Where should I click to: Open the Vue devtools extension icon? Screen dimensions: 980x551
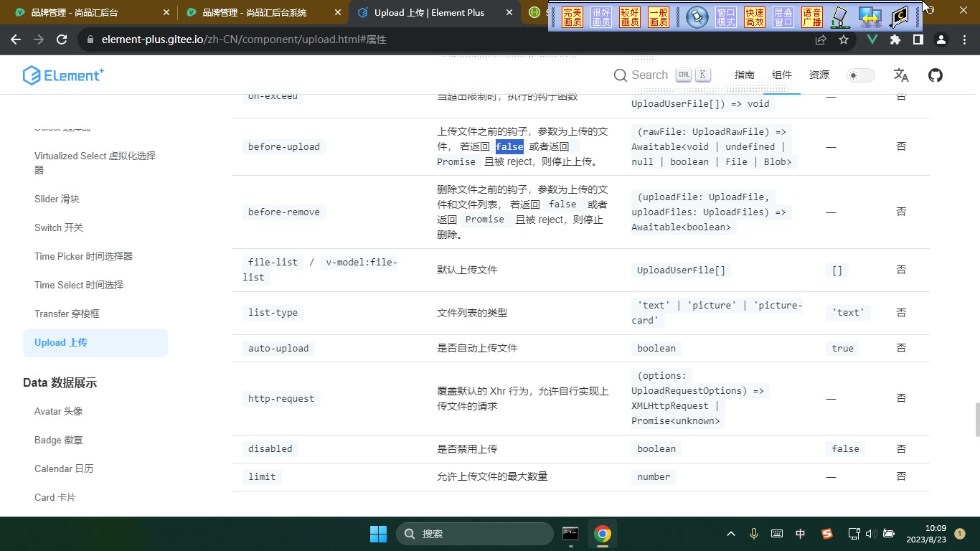pos(872,39)
